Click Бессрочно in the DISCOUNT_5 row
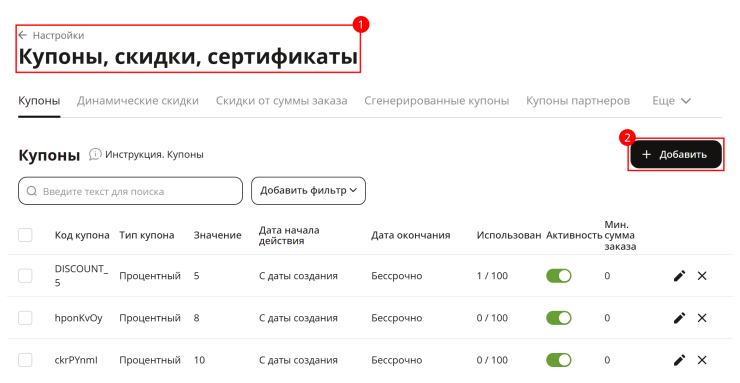This screenshot has width=740, height=383. click(x=396, y=276)
